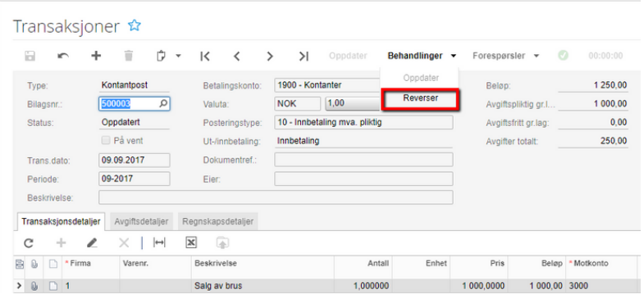644x299 pixels.
Task: Click the save disk icon
Action: click(30, 56)
